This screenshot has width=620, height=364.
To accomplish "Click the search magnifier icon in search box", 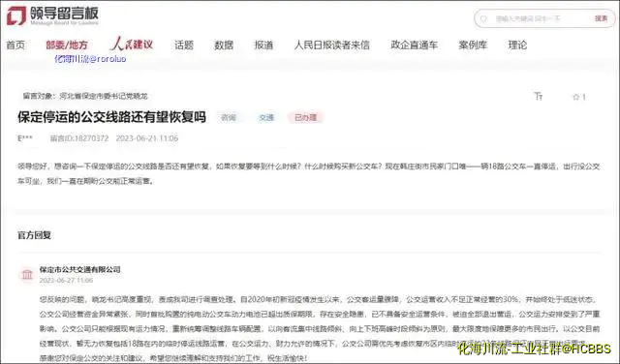I will 483,18.
